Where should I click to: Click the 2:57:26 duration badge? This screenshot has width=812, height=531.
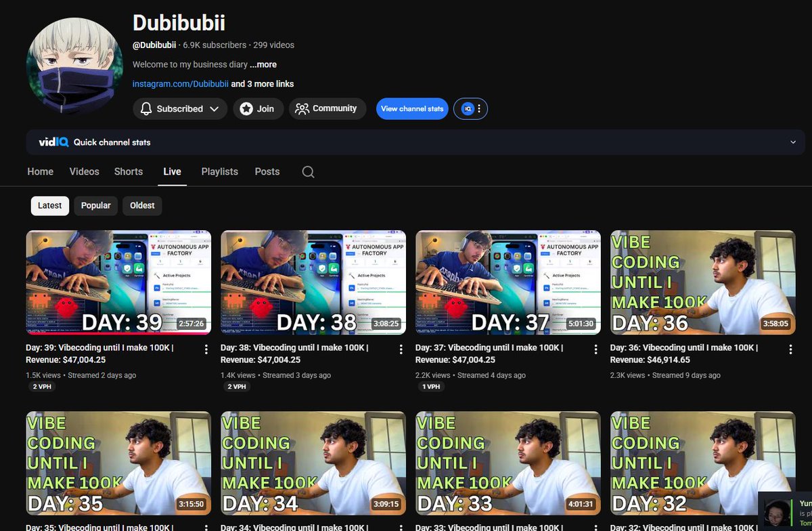click(191, 324)
